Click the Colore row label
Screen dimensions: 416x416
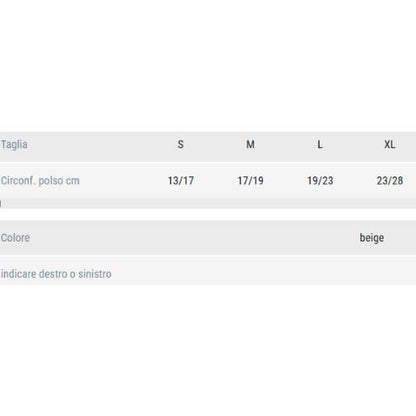[15, 238]
